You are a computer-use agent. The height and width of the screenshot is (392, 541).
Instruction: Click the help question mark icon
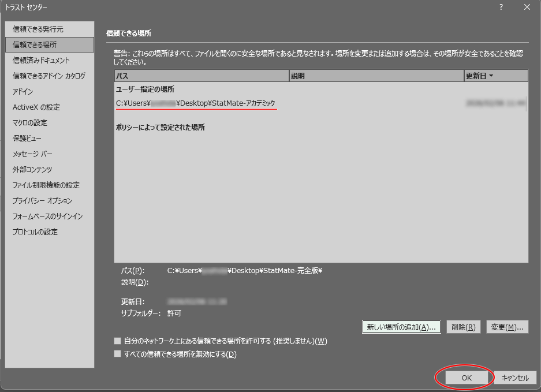tap(501, 7)
